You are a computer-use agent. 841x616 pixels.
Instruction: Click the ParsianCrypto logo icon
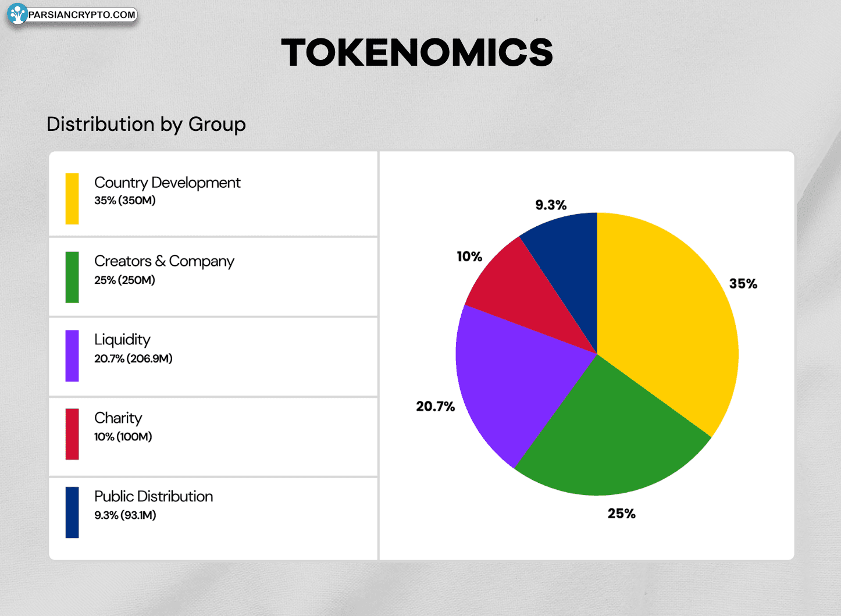17,14
